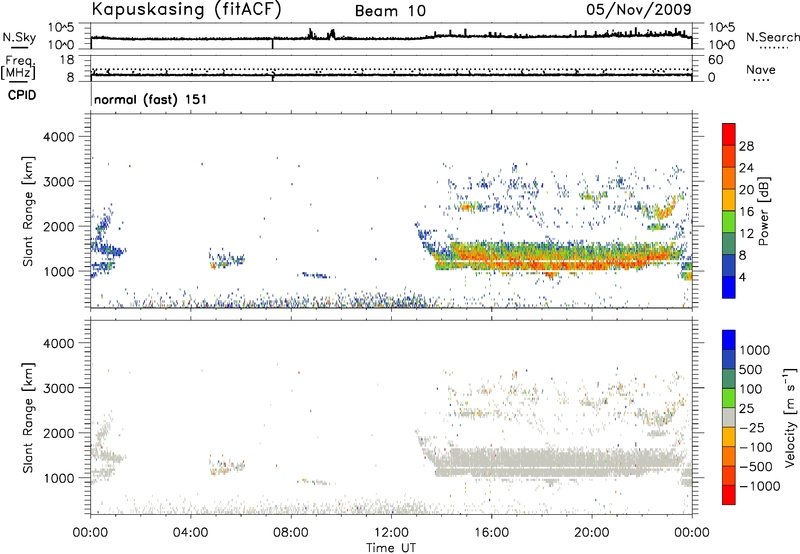Click the '4' tick on the power colorbar

(x=742, y=277)
